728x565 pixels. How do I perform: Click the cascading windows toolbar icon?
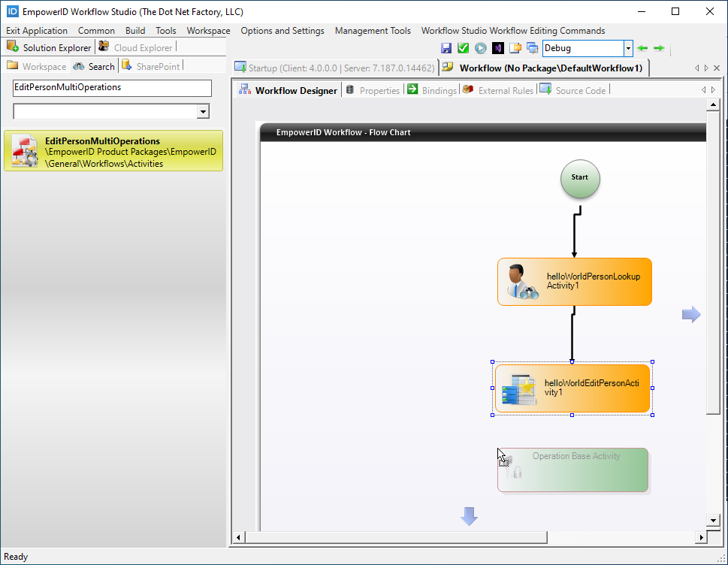click(532, 48)
